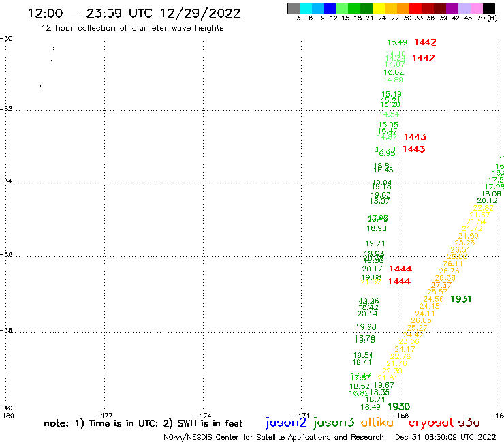This screenshot has width=504, height=443.
Task: Click the wave height value 18.98
Action: click(377, 228)
